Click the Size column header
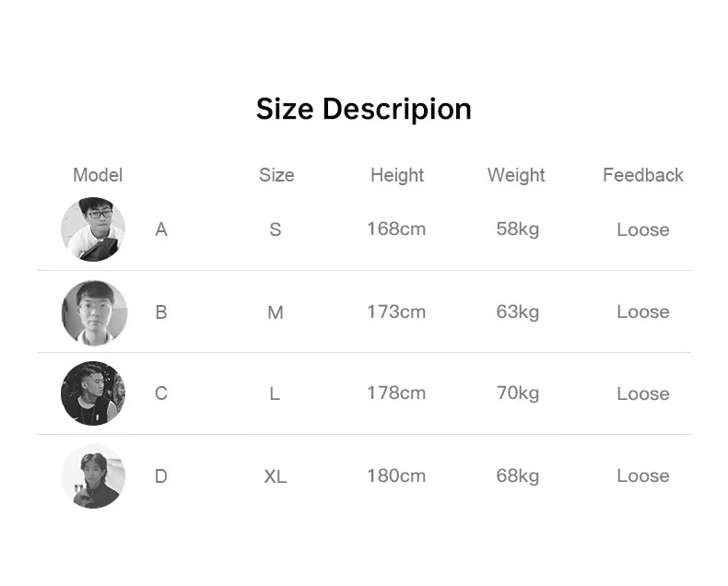This screenshot has width=728, height=586. click(276, 175)
